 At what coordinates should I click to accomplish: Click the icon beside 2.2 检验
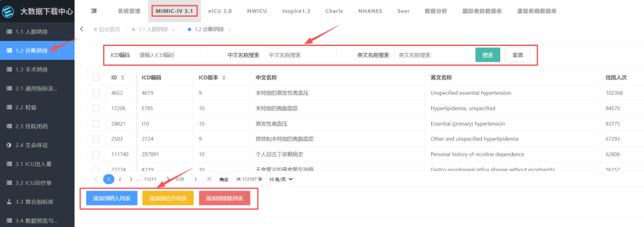point(9,108)
